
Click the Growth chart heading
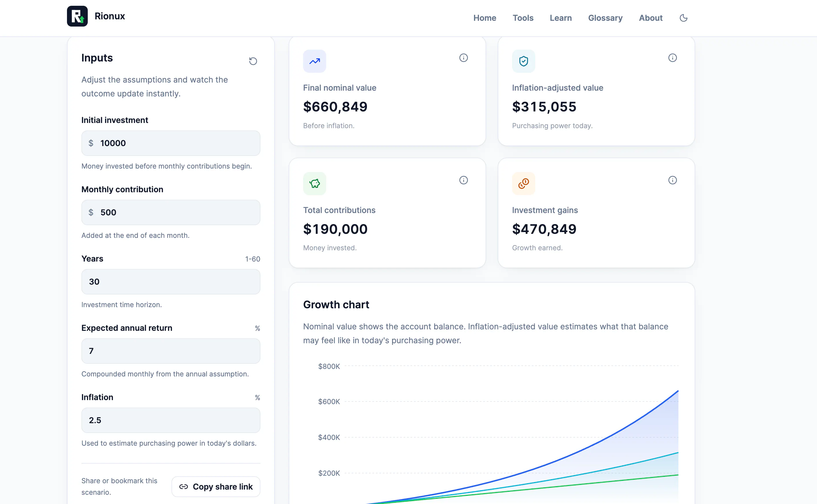tap(336, 304)
